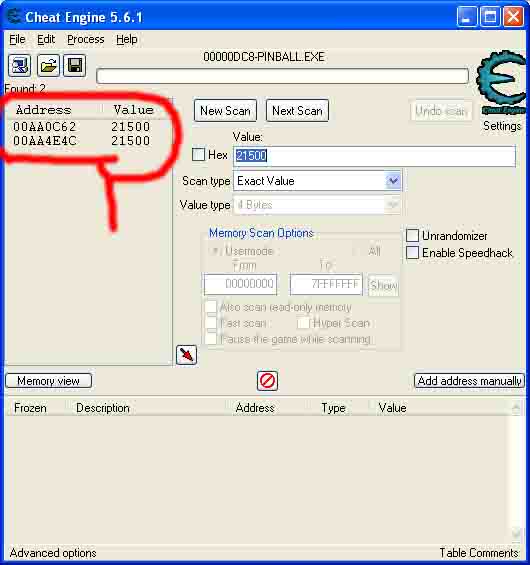The width and height of the screenshot is (530, 565).
Task: Open Settings under the logo
Action: click(x=502, y=126)
